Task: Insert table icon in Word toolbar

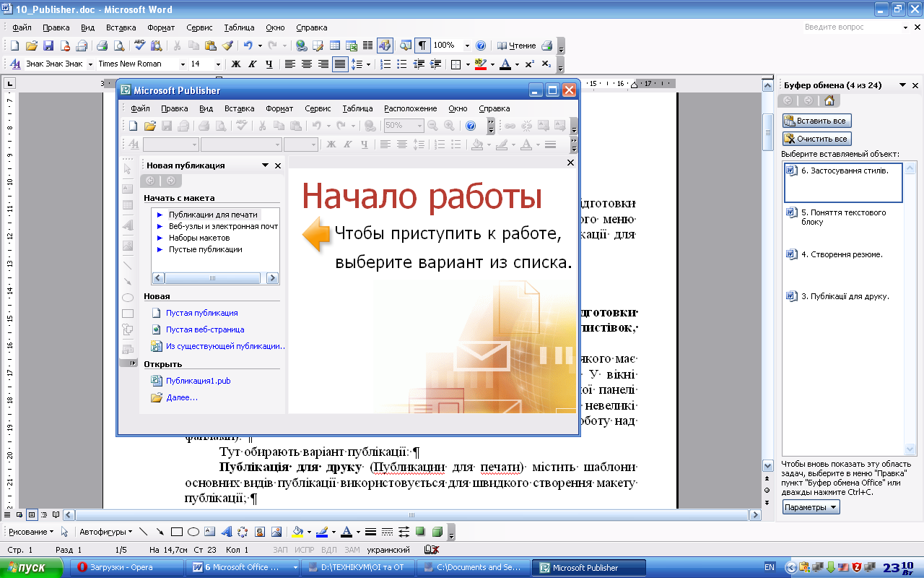Action: (335, 46)
